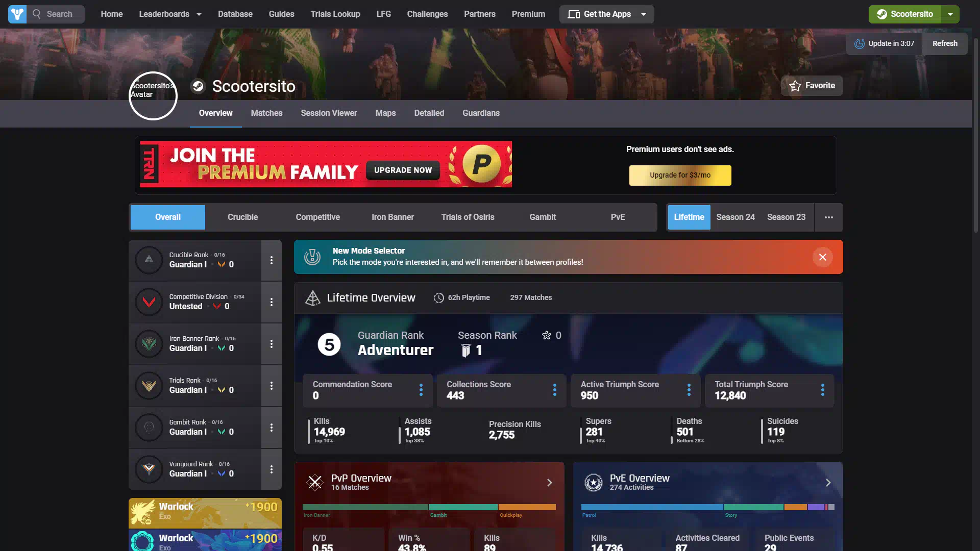980x551 pixels.
Task: Select the Overall mode filter
Action: pyautogui.click(x=168, y=217)
